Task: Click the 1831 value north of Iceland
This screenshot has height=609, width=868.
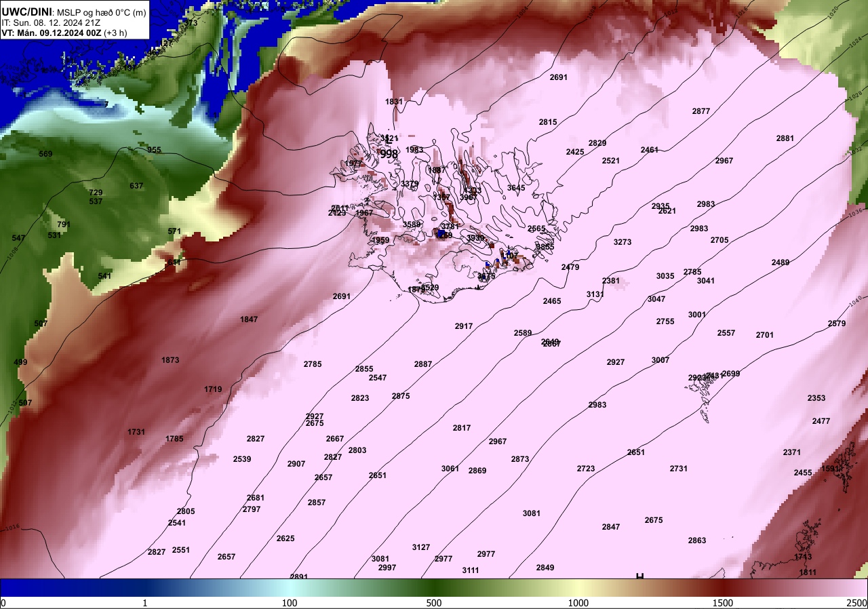Action: pyautogui.click(x=394, y=102)
